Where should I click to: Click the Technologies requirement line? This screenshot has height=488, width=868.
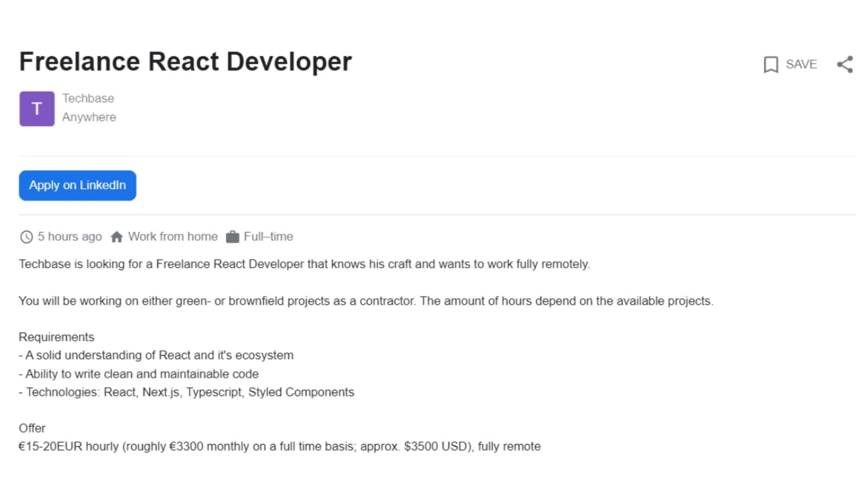[x=187, y=393]
